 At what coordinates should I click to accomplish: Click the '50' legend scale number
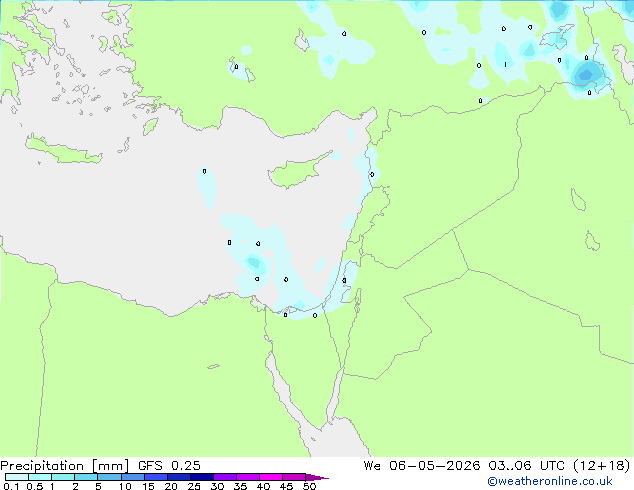pos(309,486)
